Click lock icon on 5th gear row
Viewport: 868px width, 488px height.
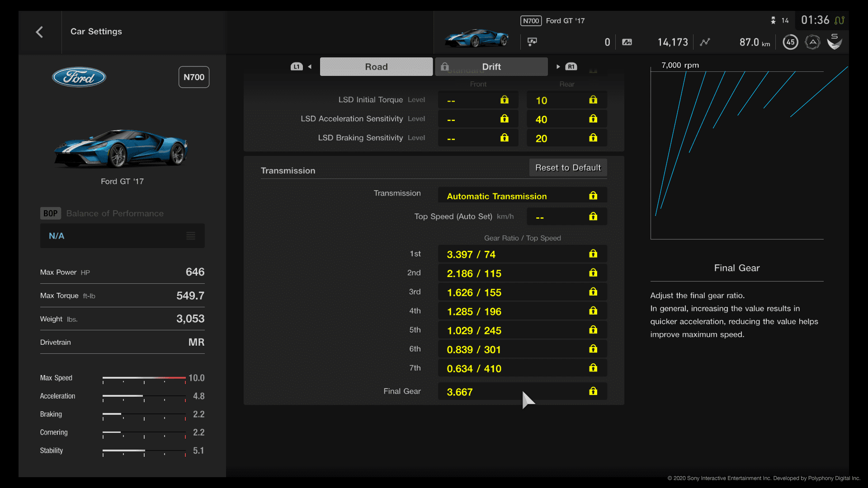click(593, 330)
